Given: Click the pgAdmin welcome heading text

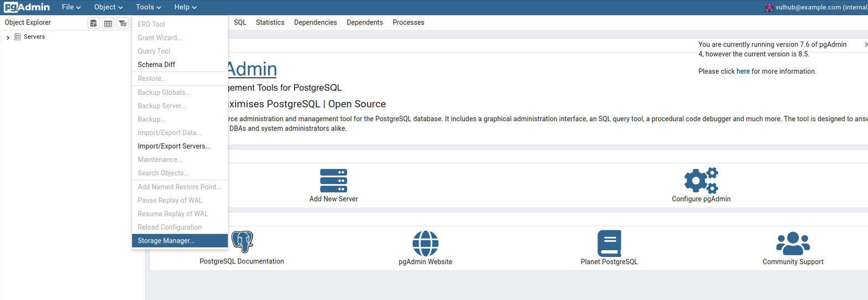Looking at the screenshot, I should (x=252, y=69).
